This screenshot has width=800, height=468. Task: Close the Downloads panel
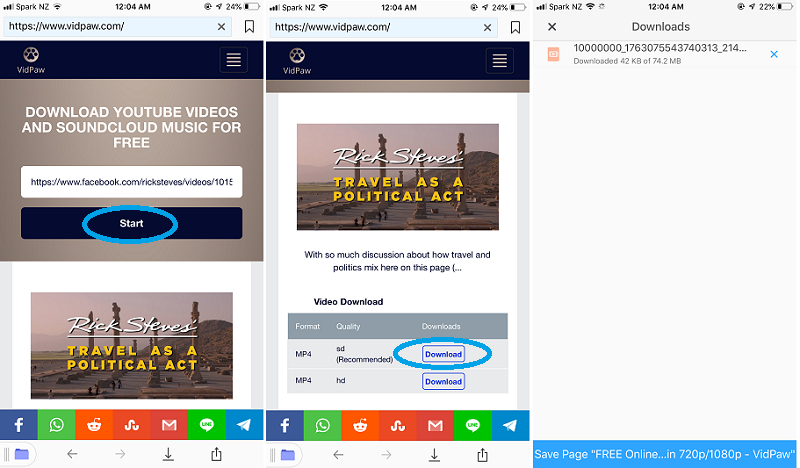552,27
